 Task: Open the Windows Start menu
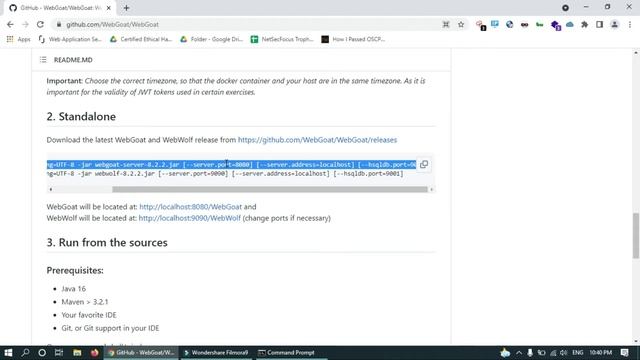click(8, 353)
